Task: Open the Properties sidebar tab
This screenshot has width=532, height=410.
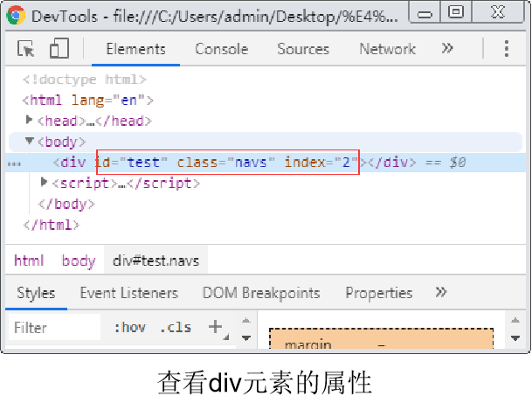Action: point(379,293)
